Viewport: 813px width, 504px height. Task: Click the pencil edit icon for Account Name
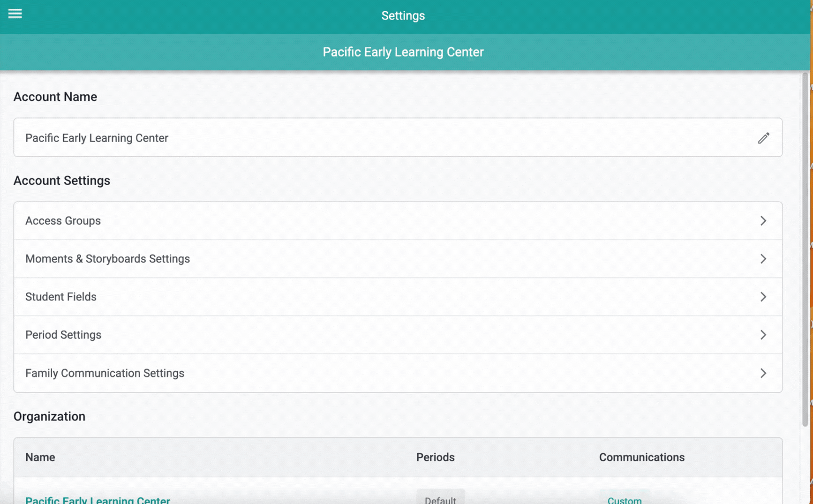(763, 138)
